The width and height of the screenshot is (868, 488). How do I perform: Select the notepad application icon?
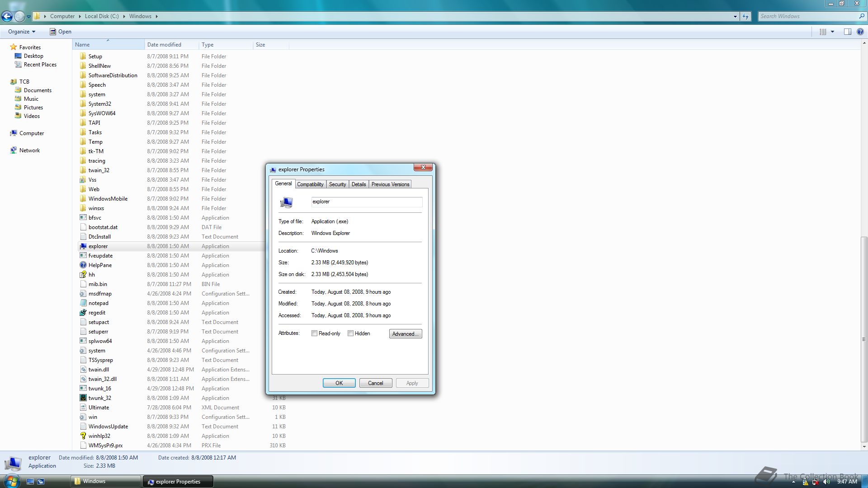[x=83, y=303]
